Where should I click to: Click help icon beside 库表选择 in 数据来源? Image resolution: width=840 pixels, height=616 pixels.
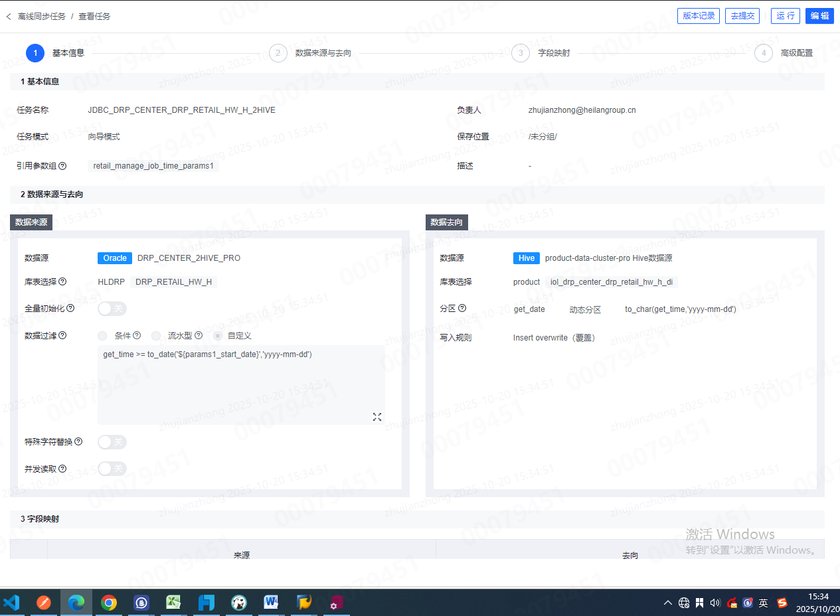pyautogui.click(x=62, y=281)
